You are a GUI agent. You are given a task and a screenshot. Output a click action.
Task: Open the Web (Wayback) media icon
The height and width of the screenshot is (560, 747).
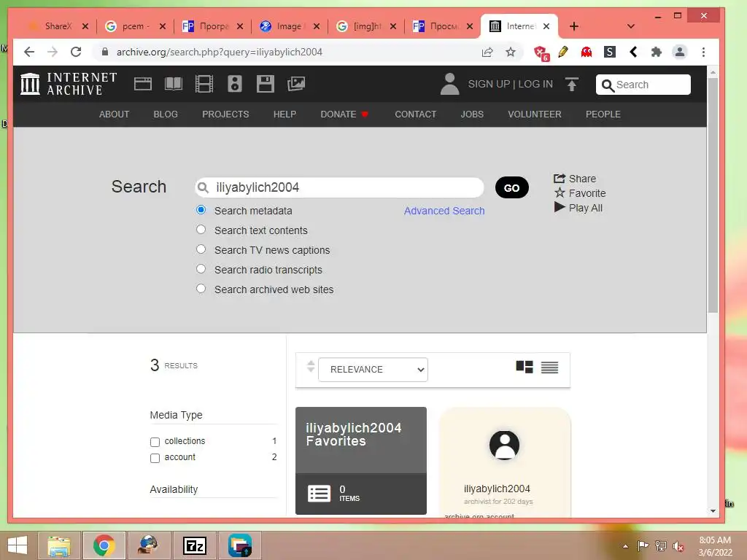(142, 84)
